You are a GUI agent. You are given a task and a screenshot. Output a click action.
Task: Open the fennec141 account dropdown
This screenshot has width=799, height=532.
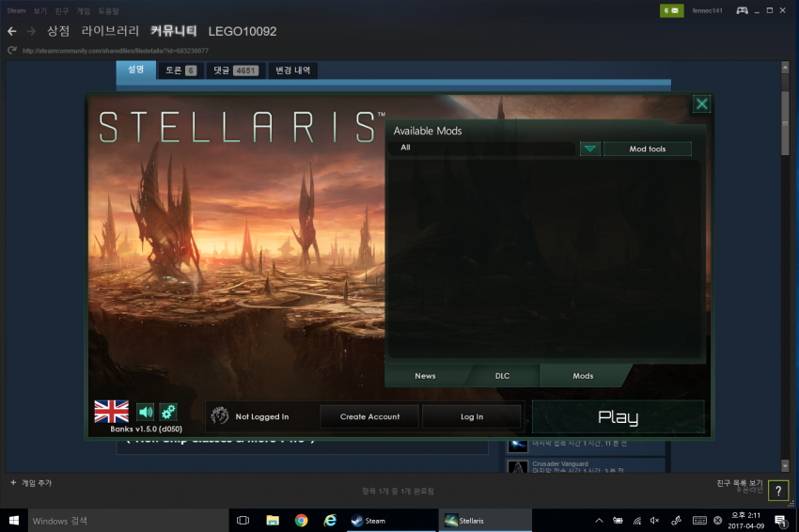[x=707, y=10]
